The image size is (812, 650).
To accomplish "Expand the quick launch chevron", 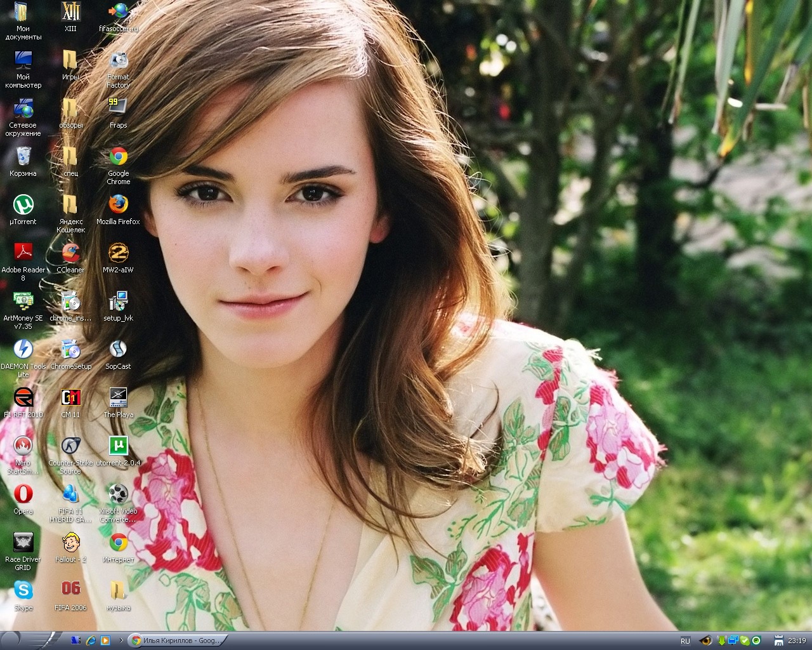I will click(121, 640).
